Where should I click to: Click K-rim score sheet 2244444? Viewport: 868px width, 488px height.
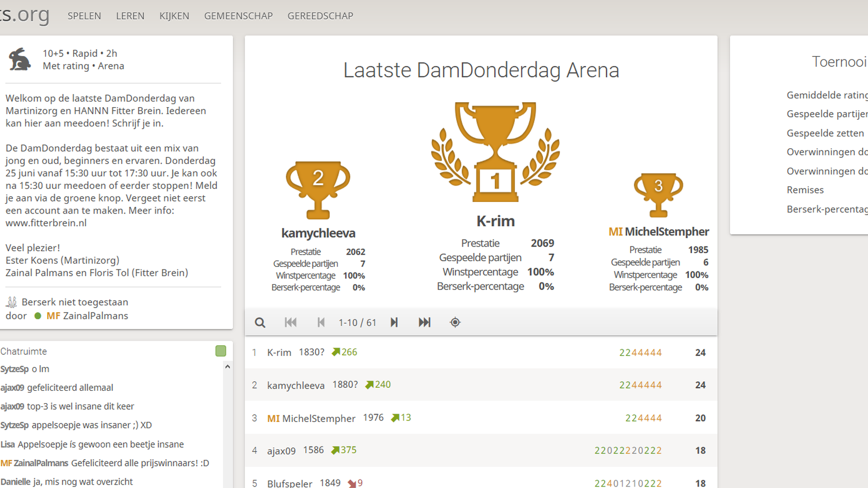[641, 352]
